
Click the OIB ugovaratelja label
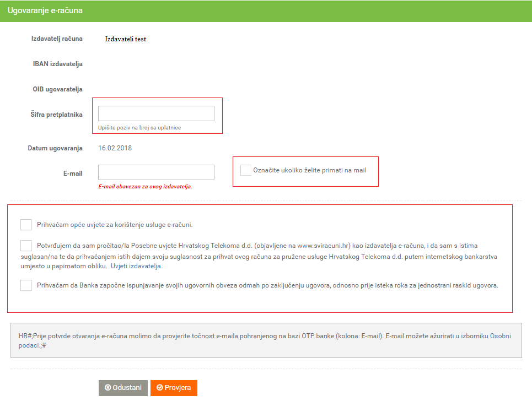coord(58,89)
